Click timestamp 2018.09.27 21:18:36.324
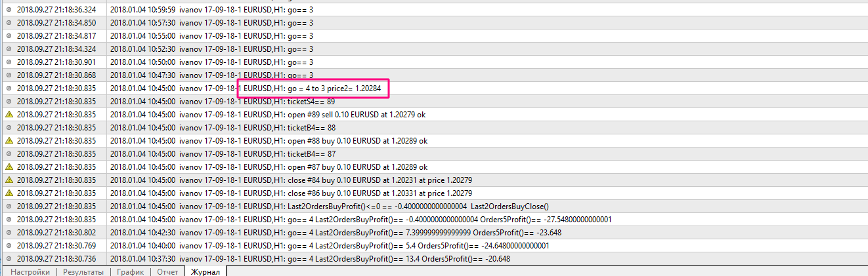The image size is (868, 276). pos(56,10)
